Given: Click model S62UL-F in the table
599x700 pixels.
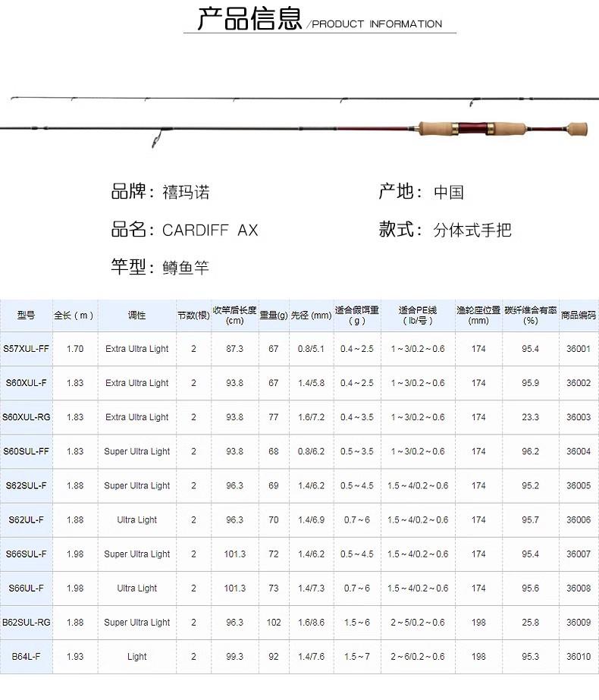Looking at the screenshot, I should 26,520.
